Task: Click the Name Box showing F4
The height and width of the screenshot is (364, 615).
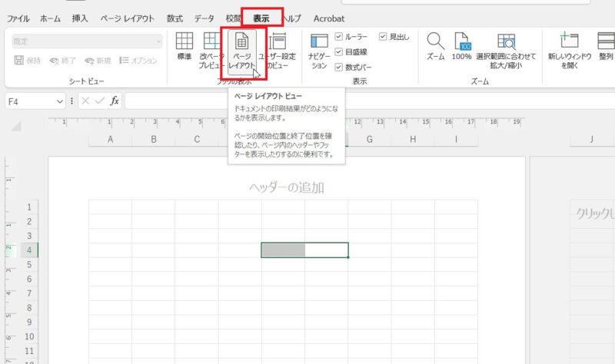Action: [29, 101]
